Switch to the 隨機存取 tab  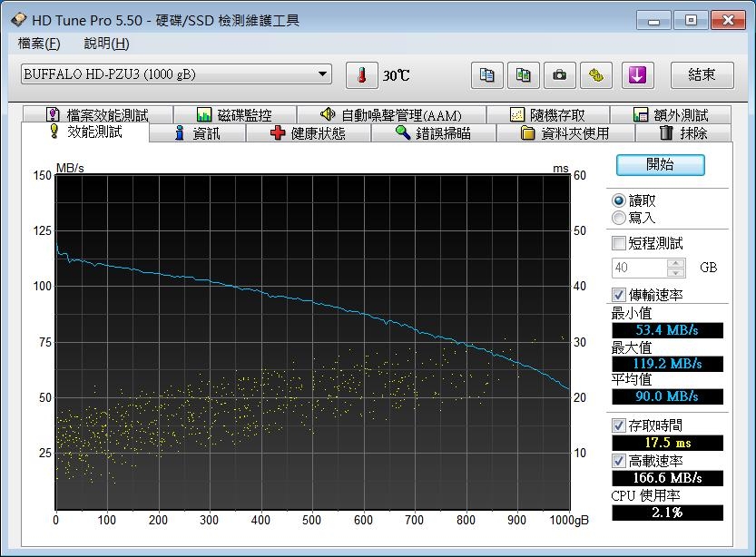pyautogui.click(x=548, y=114)
